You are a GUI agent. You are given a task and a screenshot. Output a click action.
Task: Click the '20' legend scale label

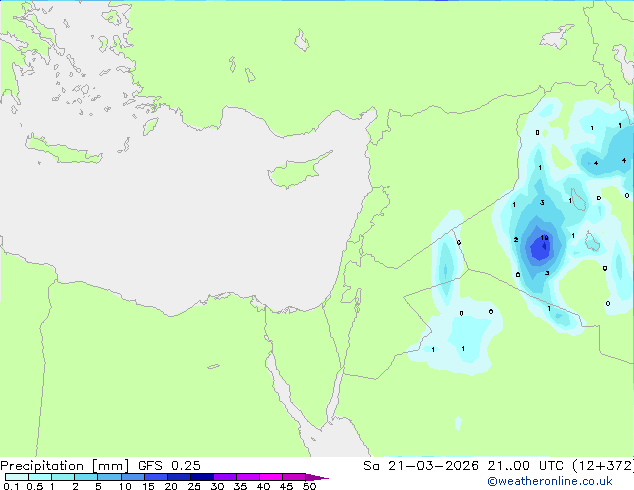171,486
